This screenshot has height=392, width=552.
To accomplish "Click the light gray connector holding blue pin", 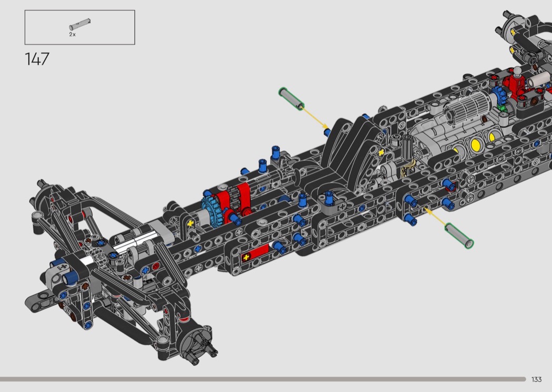I will coord(330,205).
